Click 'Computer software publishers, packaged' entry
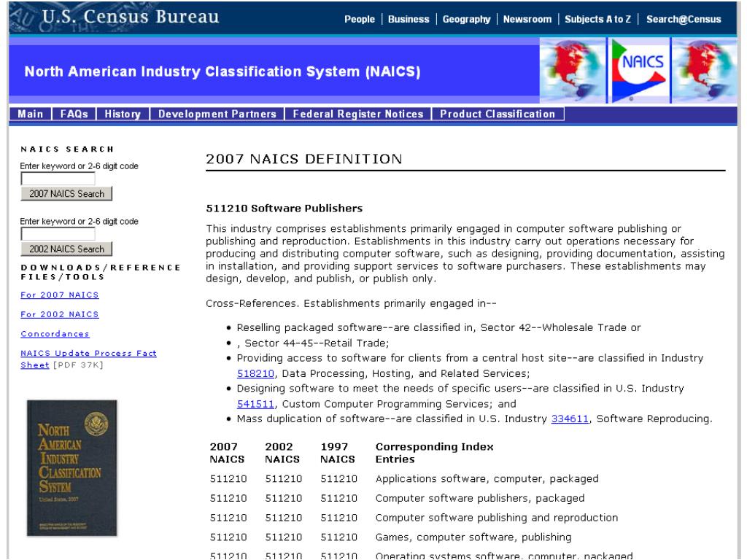Screen dimensions: 747x560 tap(480, 498)
